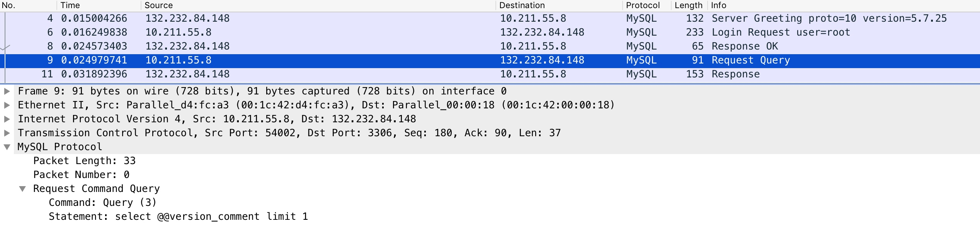This screenshot has width=980, height=226.
Task: Expand Internet Protocol Version 4 section
Action: coord(7,119)
